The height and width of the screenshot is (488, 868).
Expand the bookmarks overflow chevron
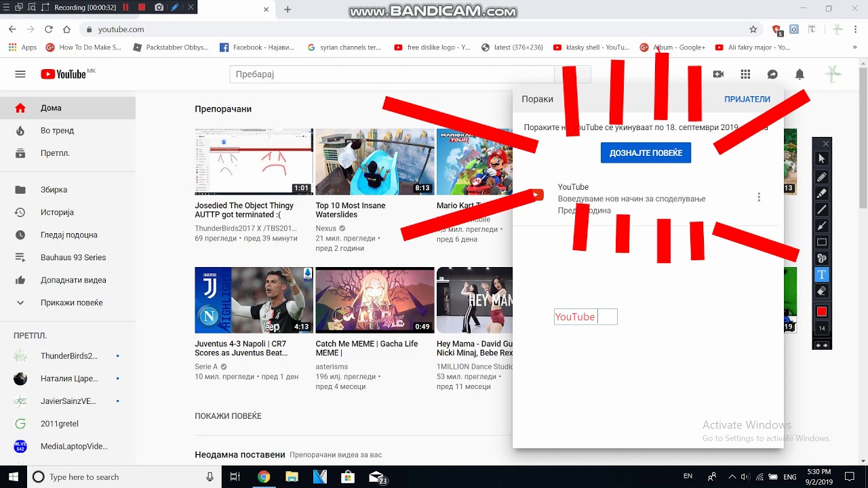tap(854, 47)
